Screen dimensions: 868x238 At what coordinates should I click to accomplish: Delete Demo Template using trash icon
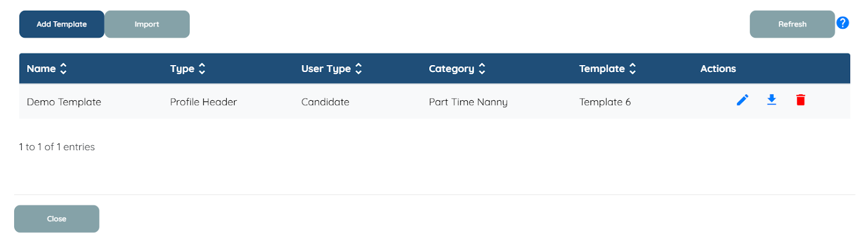(x=800, y=100)
